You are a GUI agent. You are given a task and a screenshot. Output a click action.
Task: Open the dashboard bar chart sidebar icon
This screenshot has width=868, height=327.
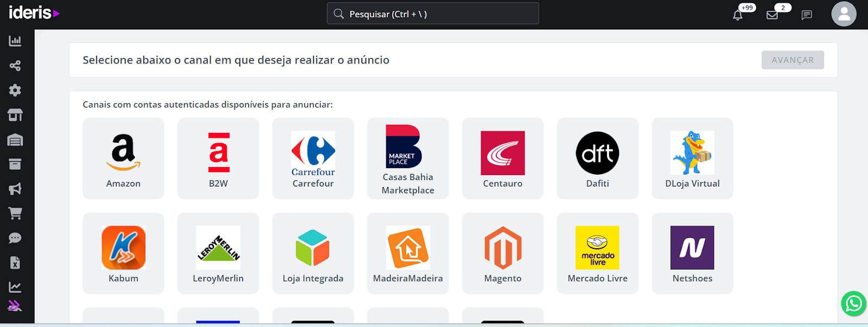pyautogui.click(x=15, y=41)
